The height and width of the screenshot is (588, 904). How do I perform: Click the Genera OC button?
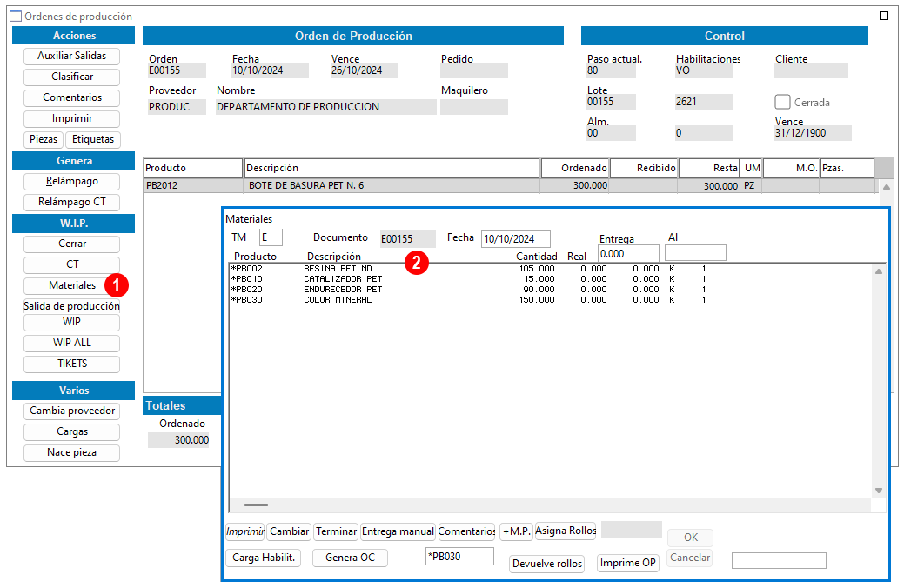point(350,558)
